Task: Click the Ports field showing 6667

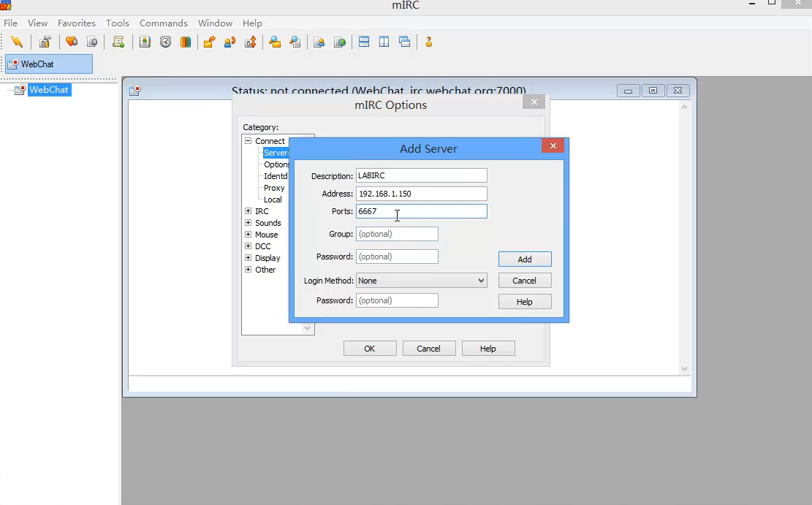Action: (421, 211)
